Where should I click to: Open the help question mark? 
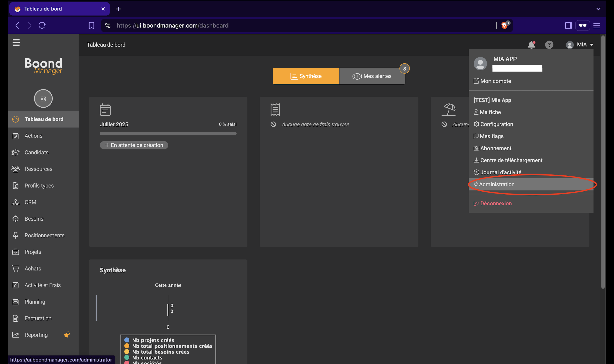549,45
